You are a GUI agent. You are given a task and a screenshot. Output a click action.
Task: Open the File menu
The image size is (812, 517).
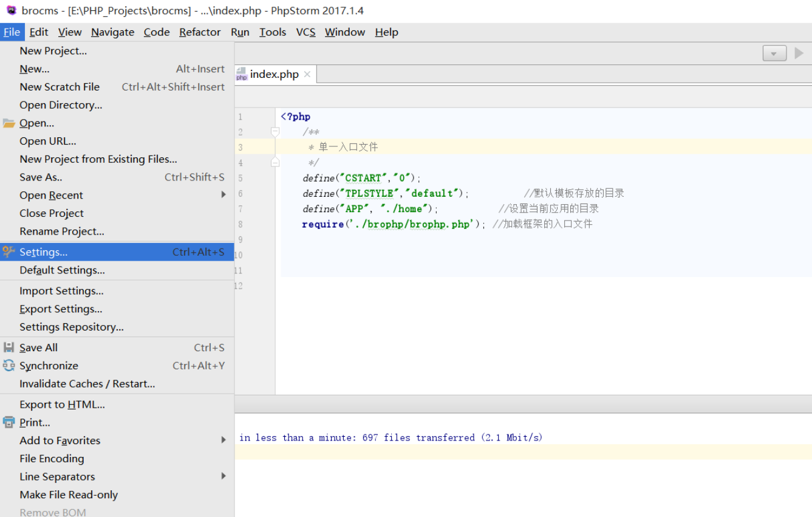12,32
